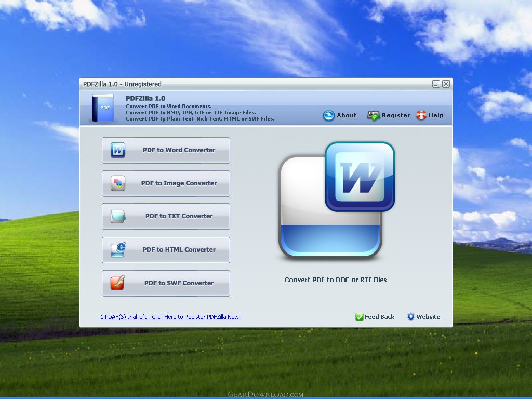Click the blue PDF book logo

point(103,108)
